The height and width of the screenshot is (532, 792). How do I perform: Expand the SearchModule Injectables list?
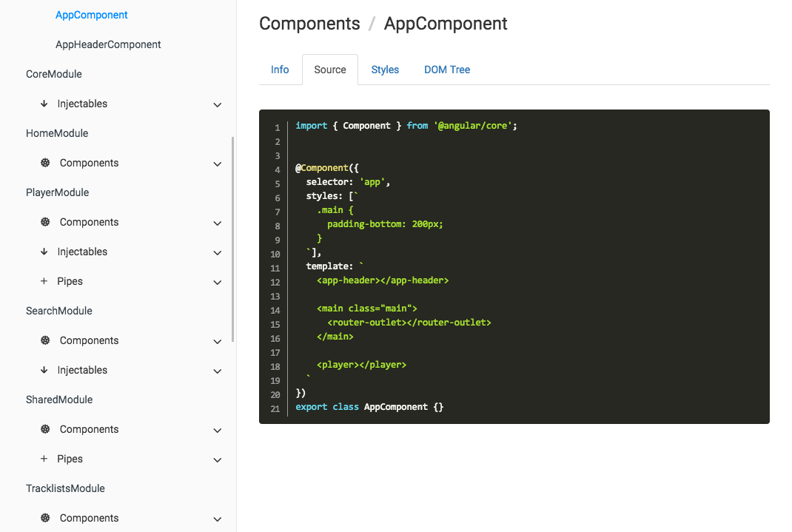click(x=217, y=371)
